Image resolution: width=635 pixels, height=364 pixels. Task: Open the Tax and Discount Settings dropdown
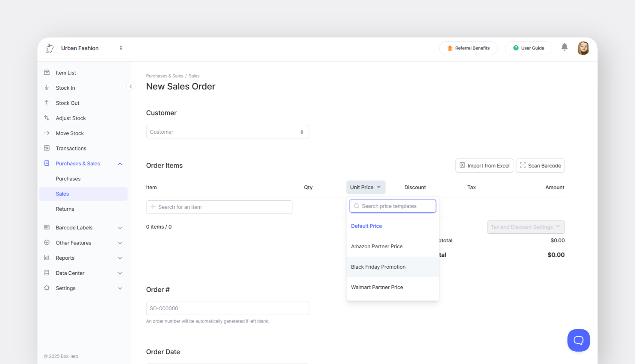point(526,227)
